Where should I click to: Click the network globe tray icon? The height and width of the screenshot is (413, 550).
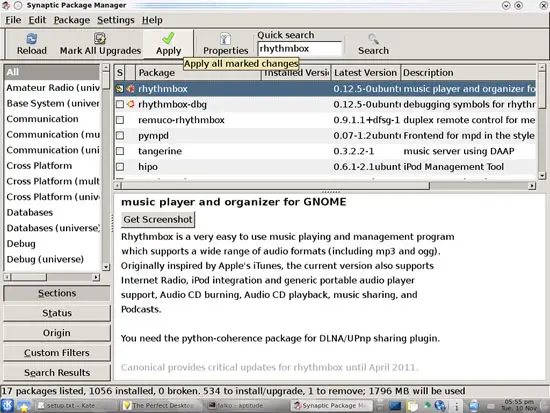click(x=440, y=406)
